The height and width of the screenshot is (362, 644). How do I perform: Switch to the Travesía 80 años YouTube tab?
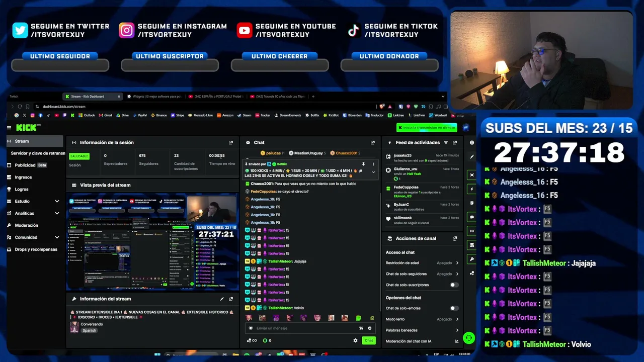point(277,97)
